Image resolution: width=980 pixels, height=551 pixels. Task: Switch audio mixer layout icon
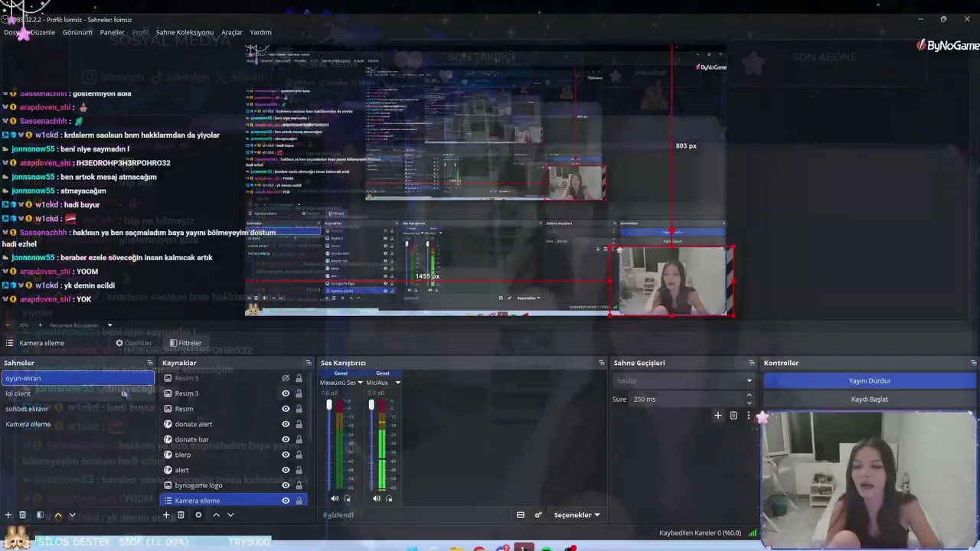(x=521, y=515)
